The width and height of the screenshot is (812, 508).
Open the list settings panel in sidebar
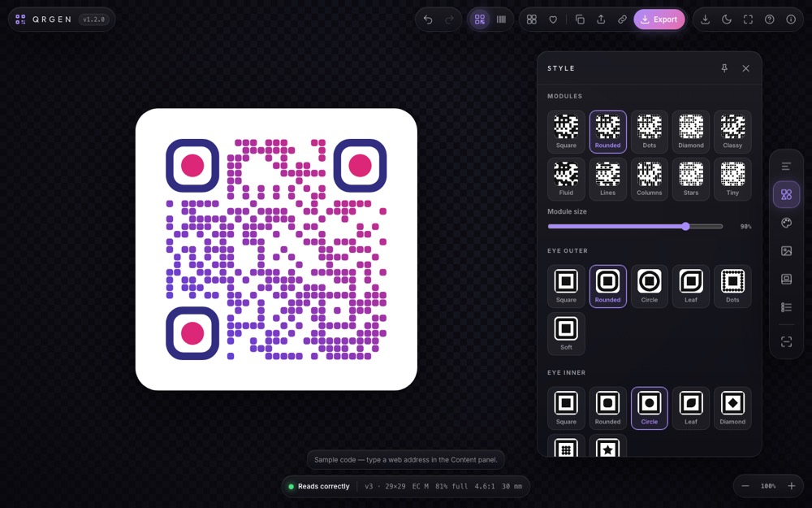pyautogui.click(x=786, y=307)
